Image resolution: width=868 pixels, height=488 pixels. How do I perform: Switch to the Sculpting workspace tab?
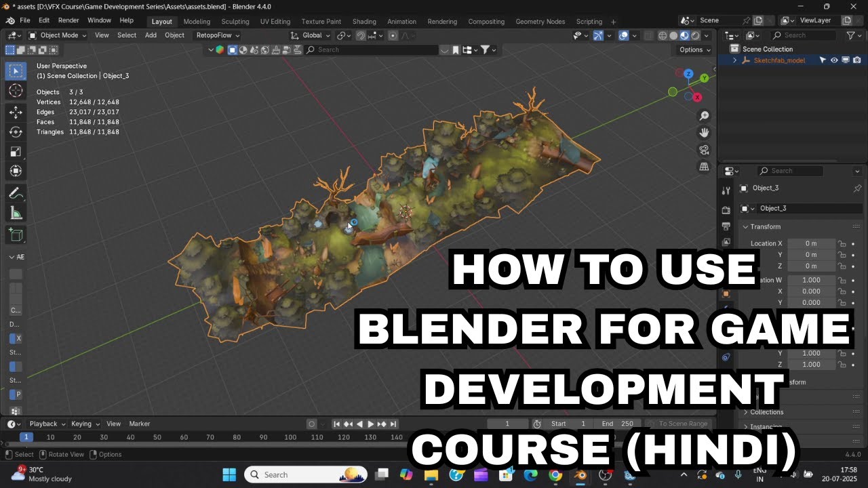(x=235, y=22)
